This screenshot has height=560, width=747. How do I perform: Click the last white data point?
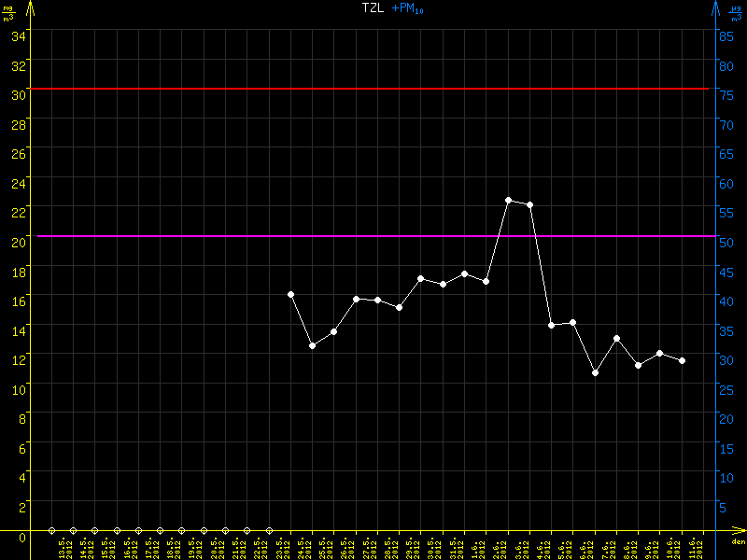(682, 360)
